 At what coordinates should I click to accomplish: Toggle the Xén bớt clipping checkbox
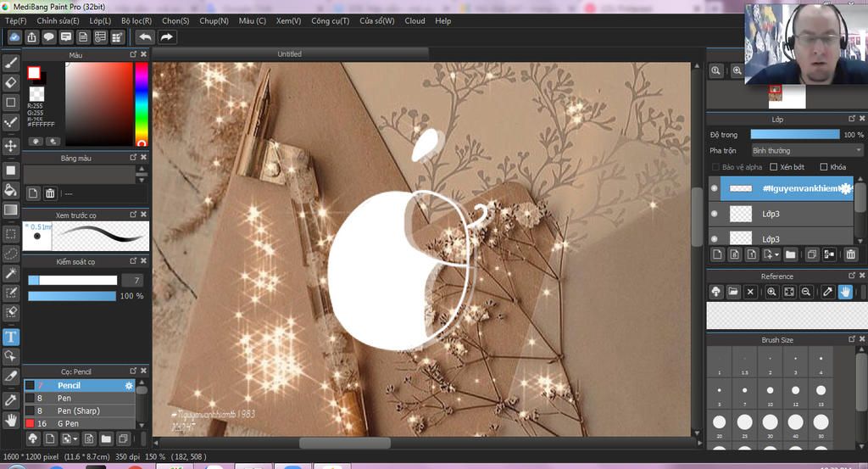774,167
